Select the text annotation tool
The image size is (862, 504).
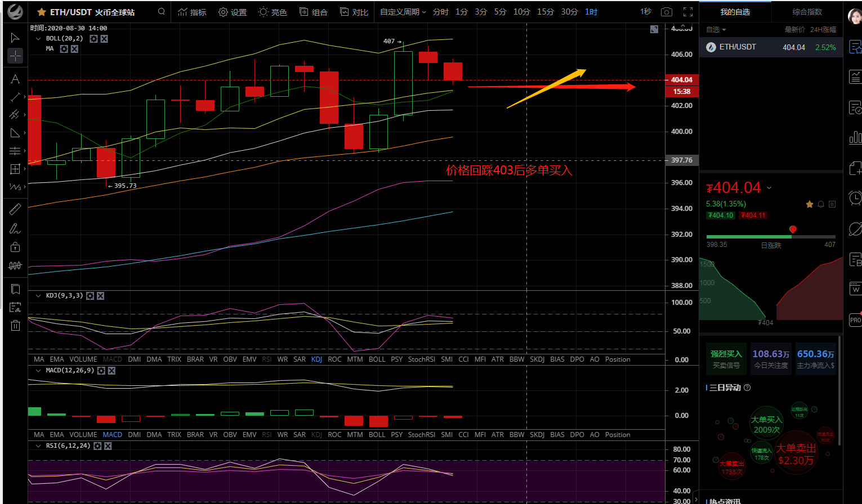coord(15,79)
